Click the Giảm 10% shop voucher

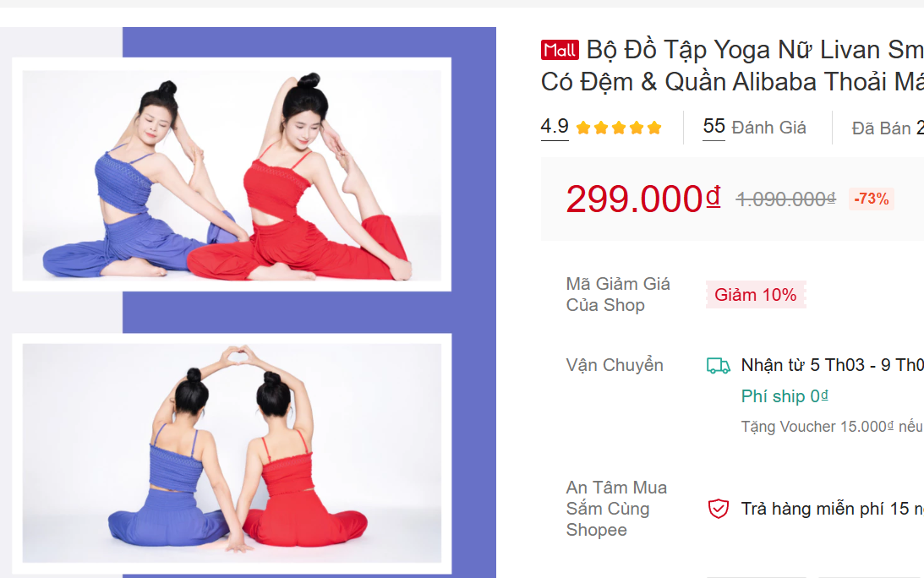pos(756,295)
